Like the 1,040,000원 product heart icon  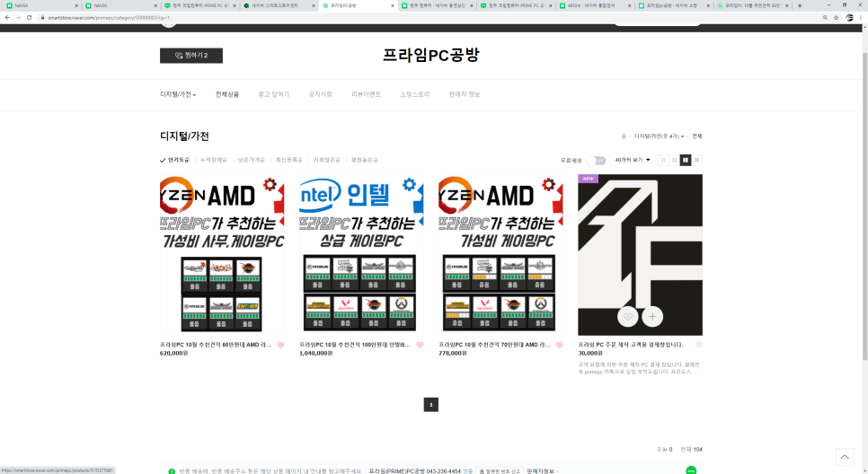coord(421,345)
